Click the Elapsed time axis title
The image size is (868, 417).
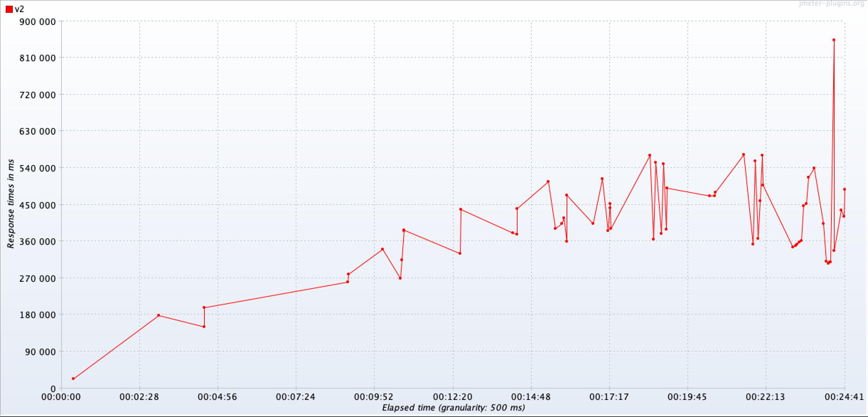pos(453,408)
